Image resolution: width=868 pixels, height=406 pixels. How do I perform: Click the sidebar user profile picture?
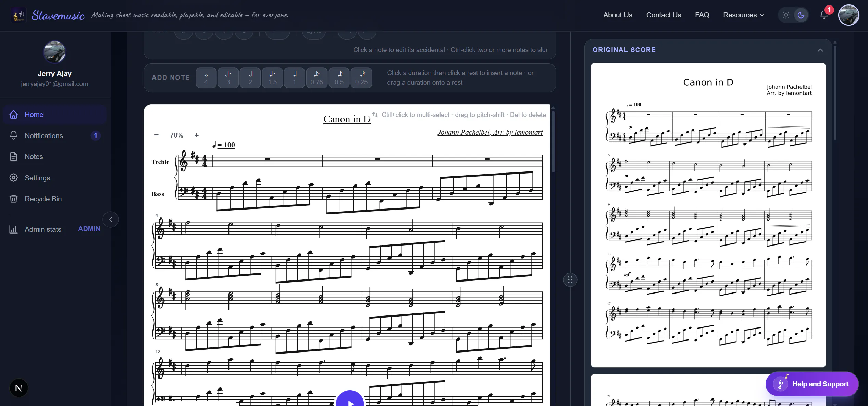54,52
